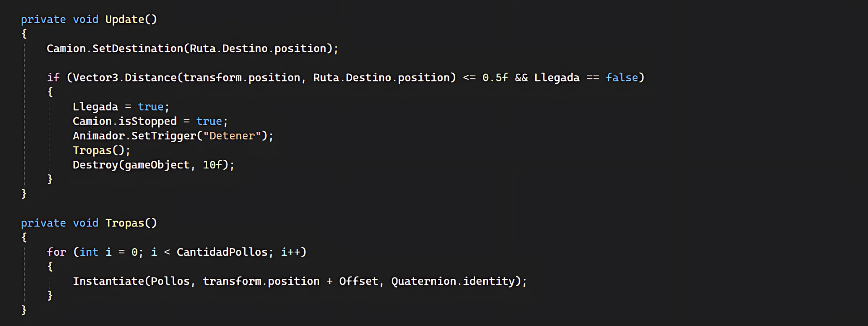Click the Ruta.Destino.position in if condition

click(x=385, y=77)
